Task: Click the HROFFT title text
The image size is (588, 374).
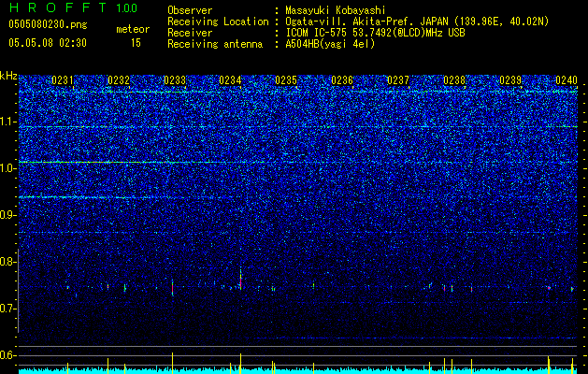Action: tap(58, 7)
